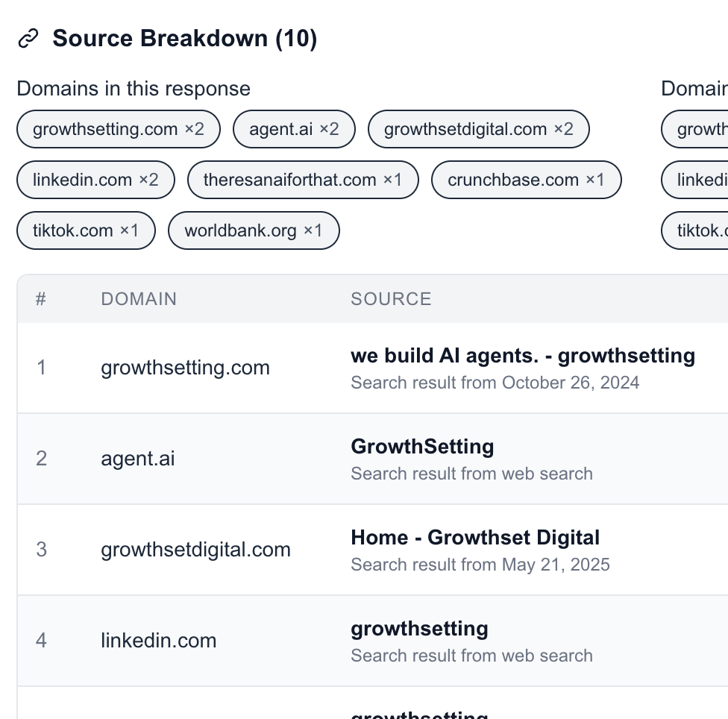Select the theresanaiforthat.com ×1 chip
This screenshot has height=719, width=728.
tap(303, 180)
